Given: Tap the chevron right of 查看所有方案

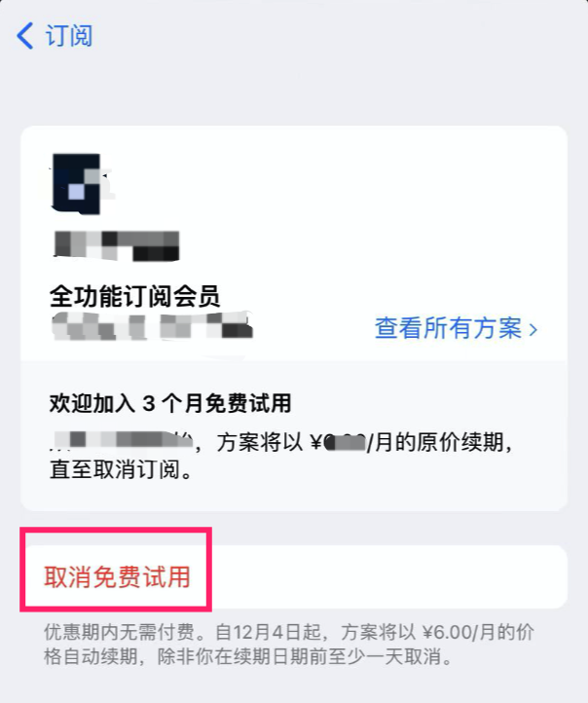Looking at the screenshot, I should coord(533,330).
